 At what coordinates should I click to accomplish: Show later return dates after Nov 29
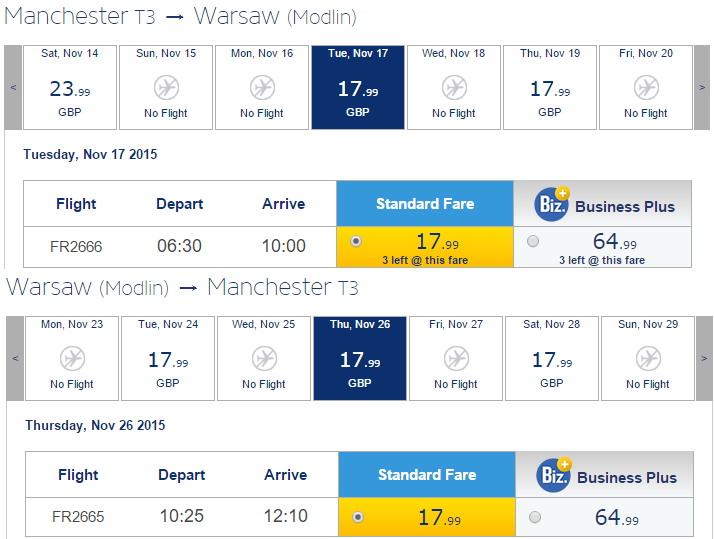706,357
